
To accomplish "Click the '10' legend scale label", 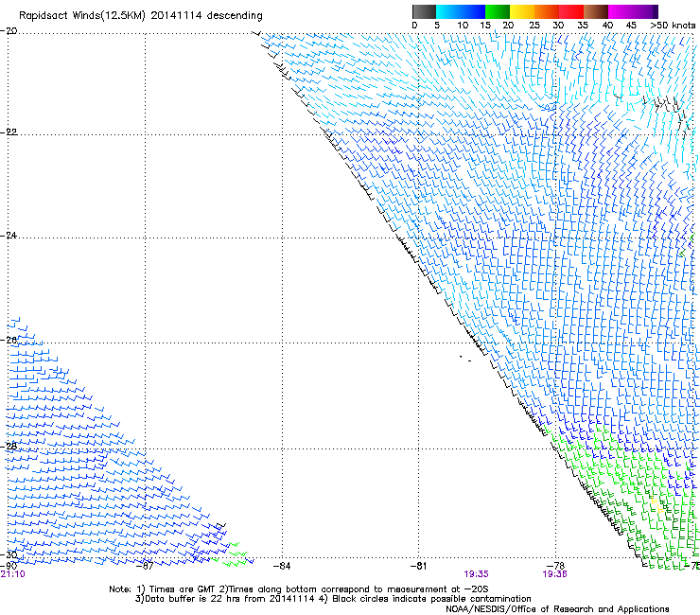I will click(463, 26).
